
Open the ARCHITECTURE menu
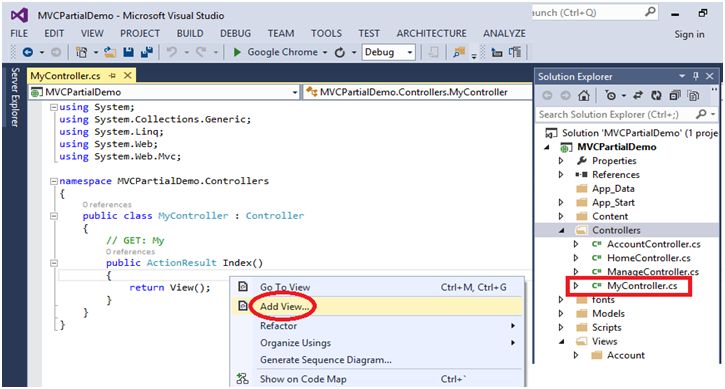pos(431,33)
